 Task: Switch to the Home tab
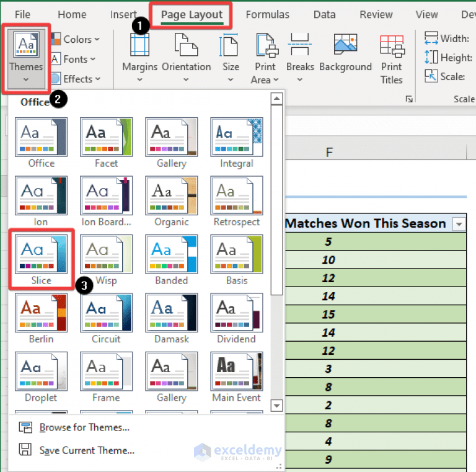click(x=72, y=14)
